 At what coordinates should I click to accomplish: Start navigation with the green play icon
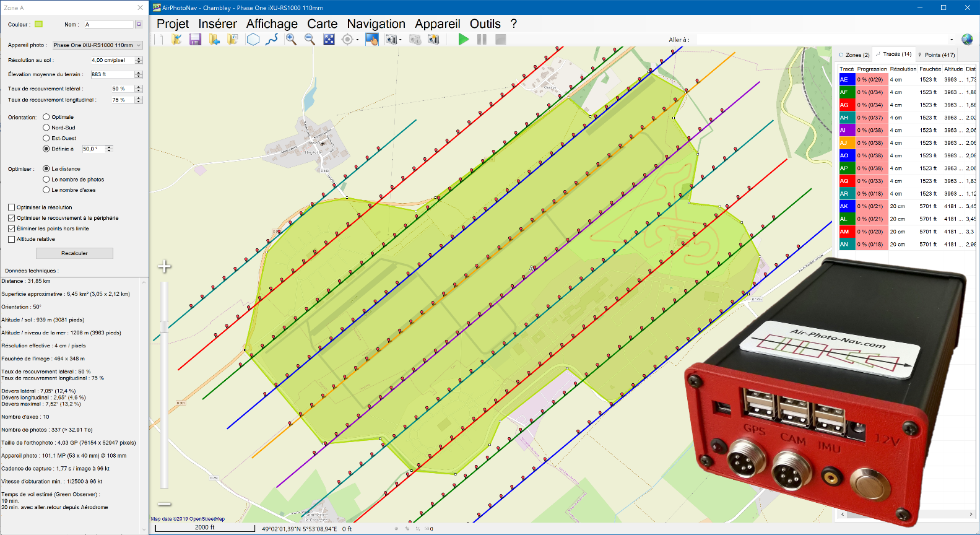coord(464,40)
